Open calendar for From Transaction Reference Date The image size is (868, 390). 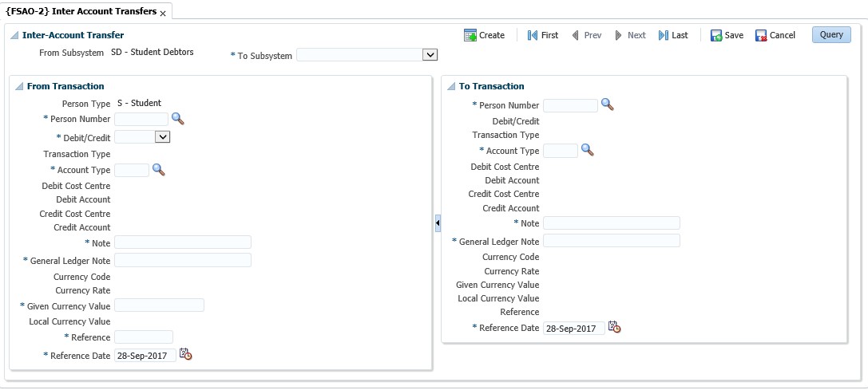186,355
